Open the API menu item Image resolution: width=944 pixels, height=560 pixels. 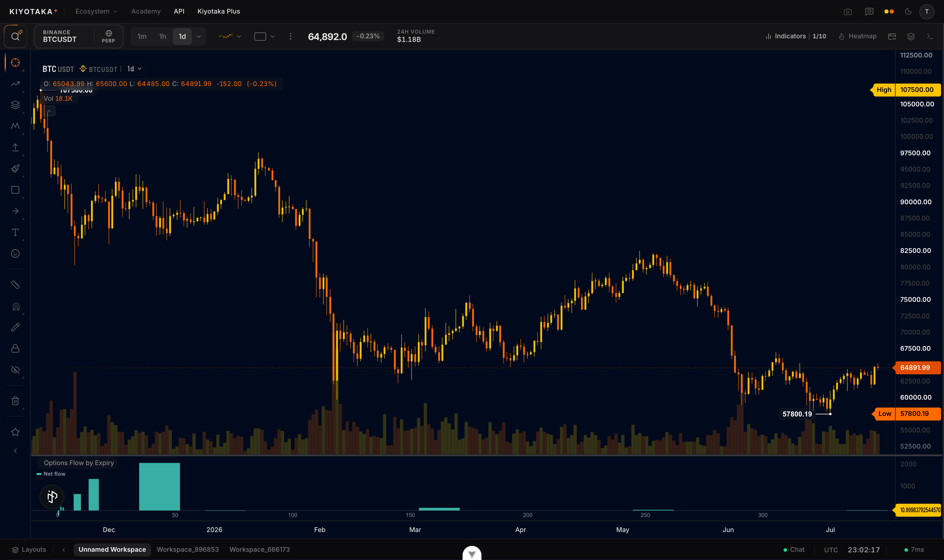click(179, 11)
